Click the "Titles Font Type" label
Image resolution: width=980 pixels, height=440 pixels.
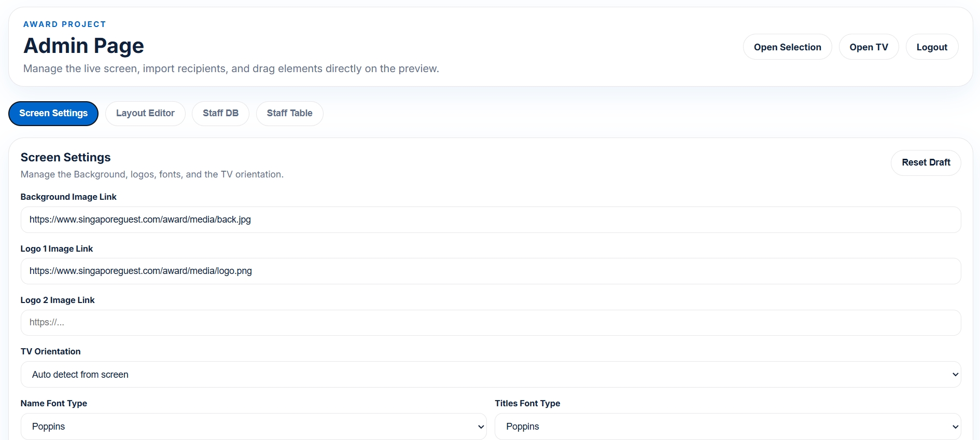click(527, 404)
